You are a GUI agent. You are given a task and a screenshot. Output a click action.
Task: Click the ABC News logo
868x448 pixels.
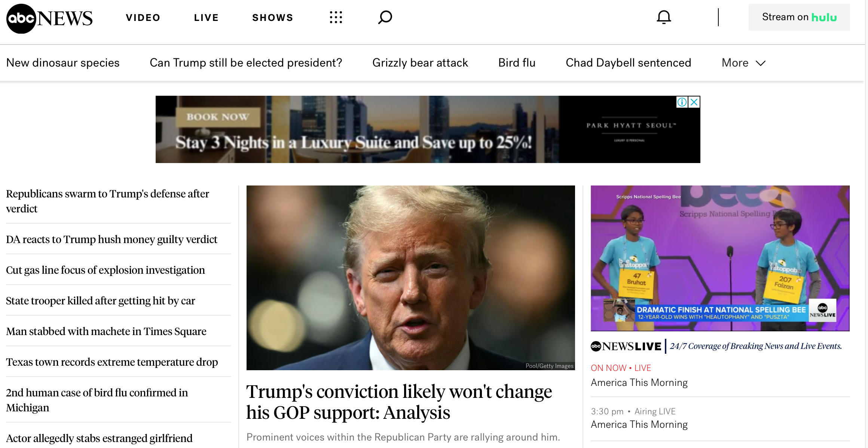click(49, 18)
